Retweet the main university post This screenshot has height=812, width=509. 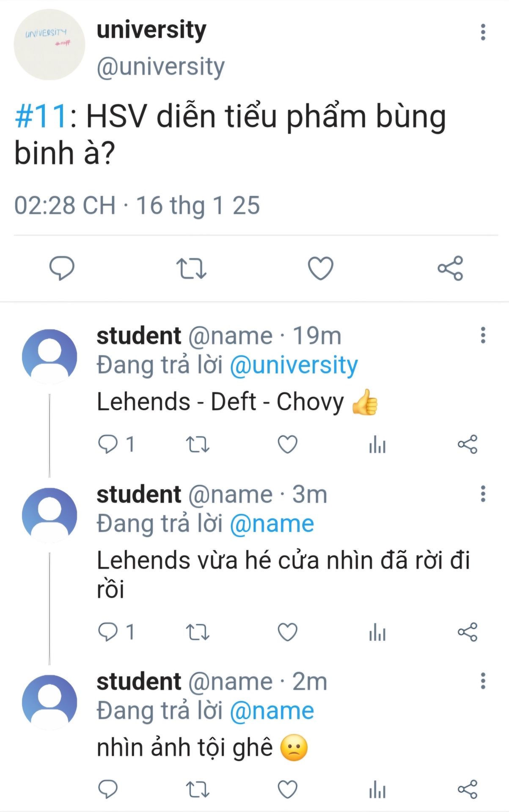point(191,268)
